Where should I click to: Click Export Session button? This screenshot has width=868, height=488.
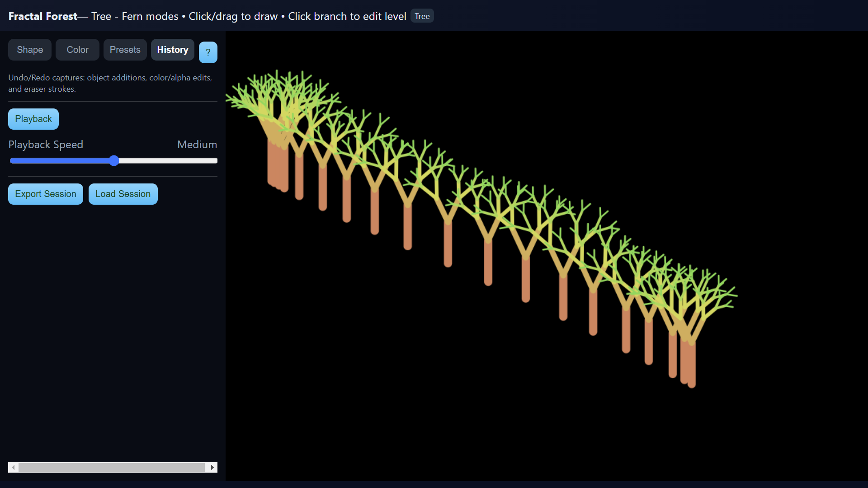pos(46,194)
